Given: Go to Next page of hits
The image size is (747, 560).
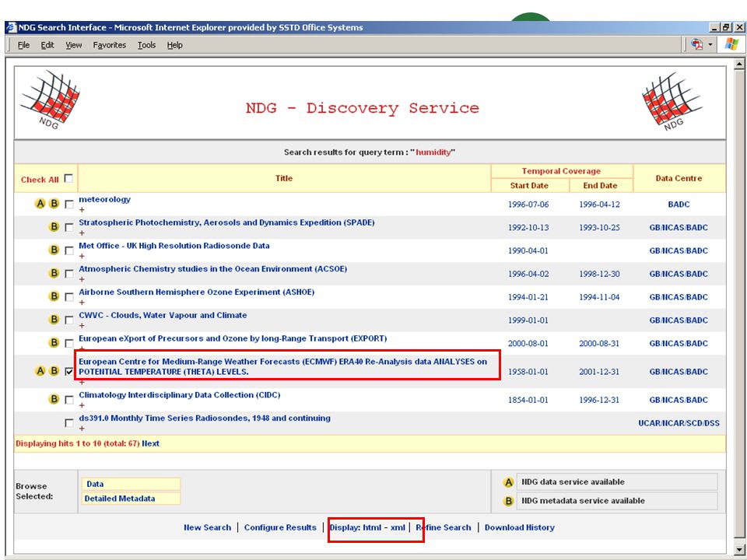Looking at the screenshot, I should click(x=150, y=443).
